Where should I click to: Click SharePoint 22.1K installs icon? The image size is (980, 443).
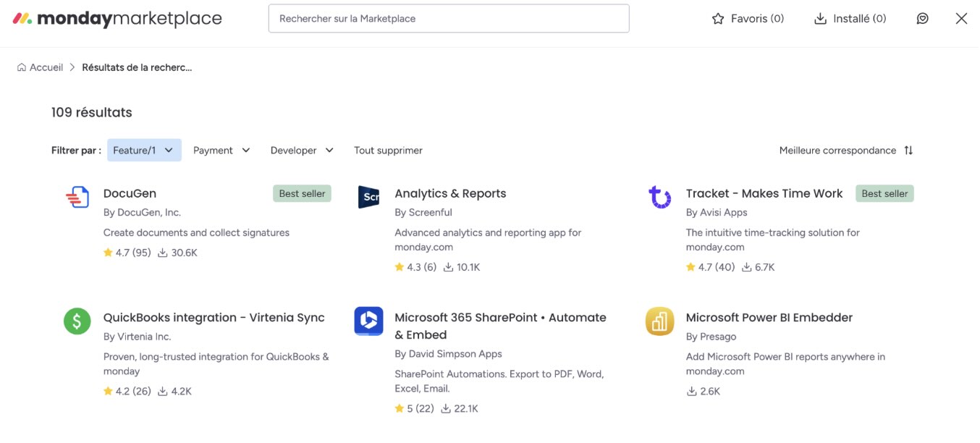(x=446, y=408)
